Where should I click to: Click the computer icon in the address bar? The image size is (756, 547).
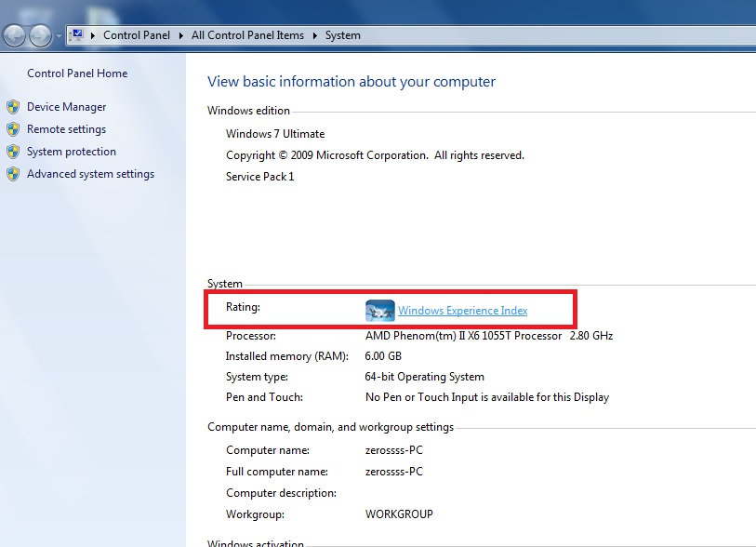coord(77,34)
